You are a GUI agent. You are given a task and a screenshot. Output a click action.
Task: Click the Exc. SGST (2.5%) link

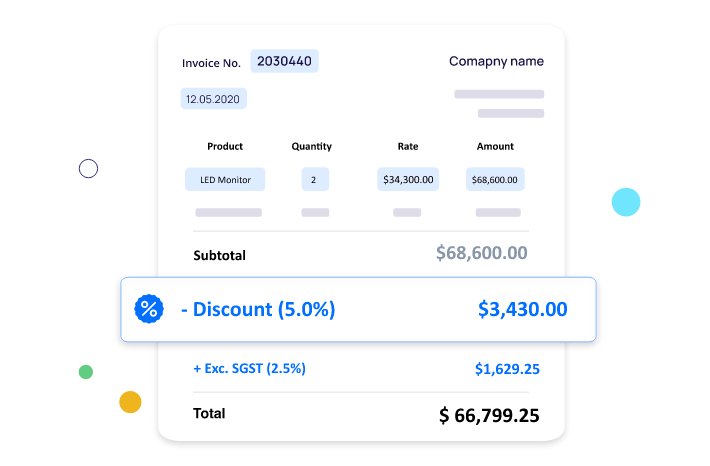pos(249,369)
